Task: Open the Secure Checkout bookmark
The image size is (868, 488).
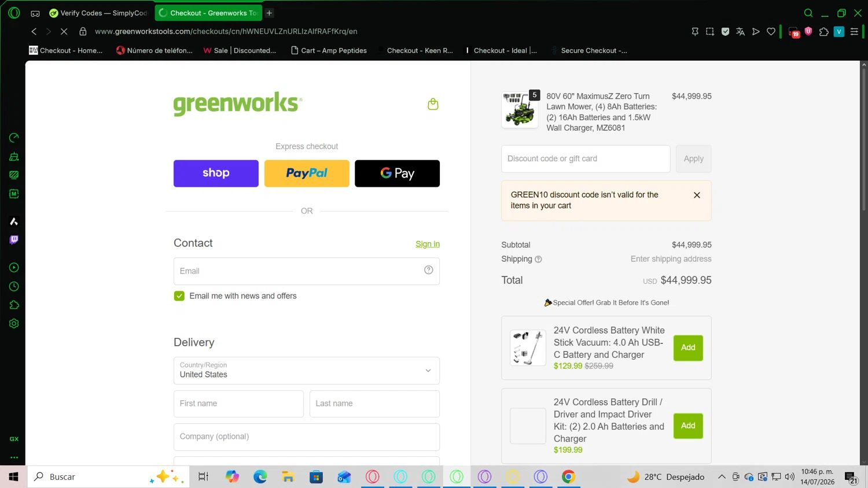Action: pos(589,50)
